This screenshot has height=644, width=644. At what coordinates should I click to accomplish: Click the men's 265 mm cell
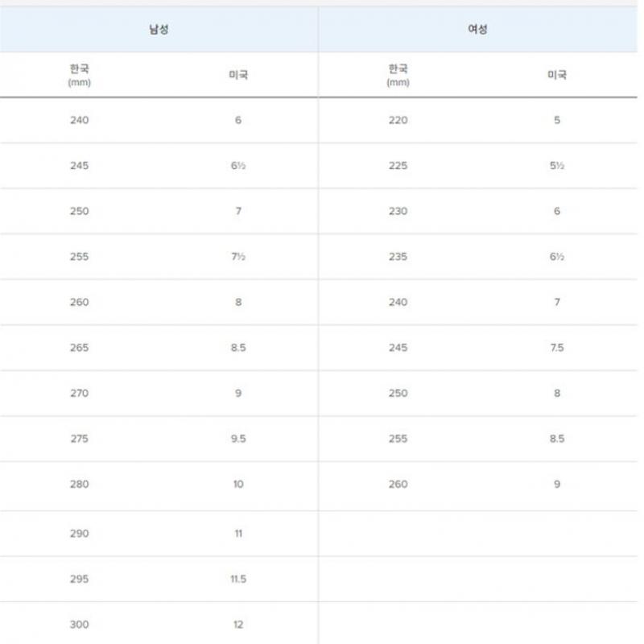(80, 348)
